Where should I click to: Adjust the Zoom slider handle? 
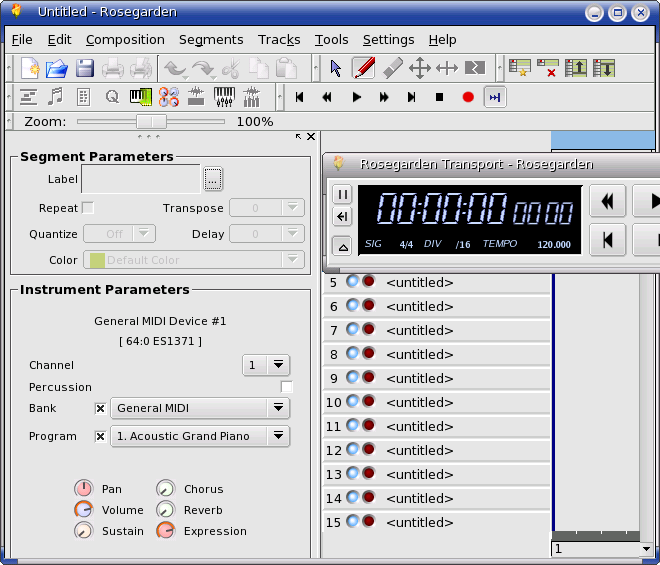151,122
